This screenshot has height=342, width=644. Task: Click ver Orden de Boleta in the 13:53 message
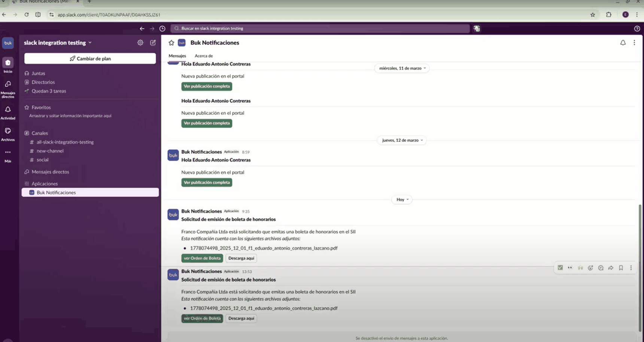(202, 318)
